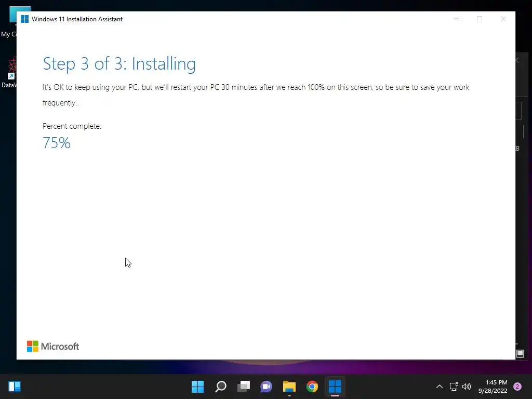Click the Windows logo in the title bar
The height and width of the screenshot is (399, 532).
click(24, 19)
